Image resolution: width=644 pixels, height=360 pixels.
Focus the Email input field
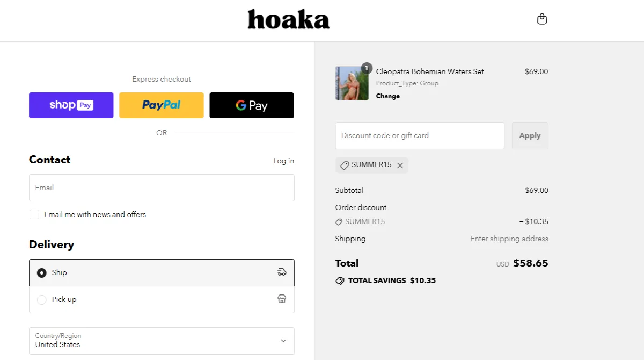[x=161, y=188]
